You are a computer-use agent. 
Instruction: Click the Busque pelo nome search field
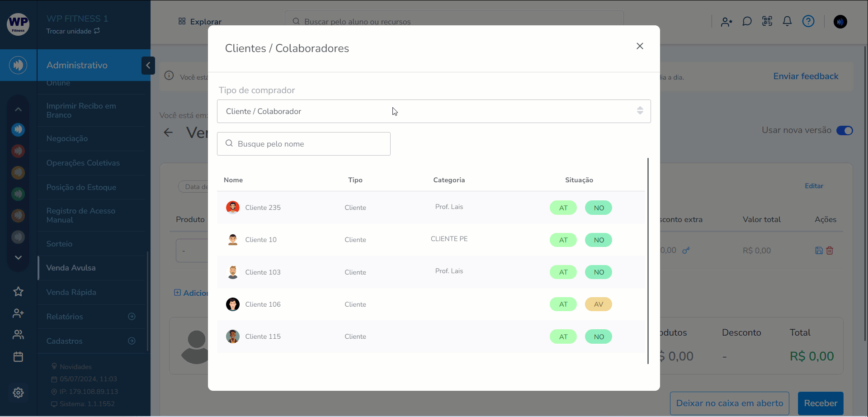tap(304, 144)
